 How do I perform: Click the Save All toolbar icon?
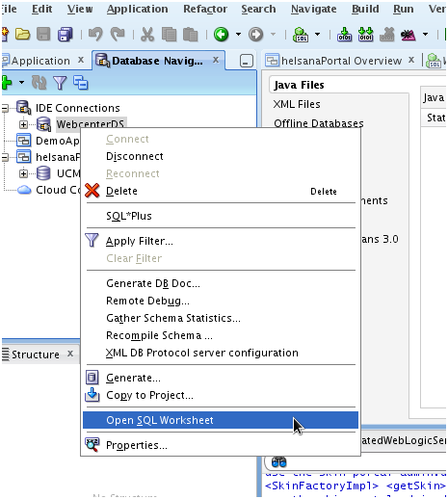[x=66, y=35]
